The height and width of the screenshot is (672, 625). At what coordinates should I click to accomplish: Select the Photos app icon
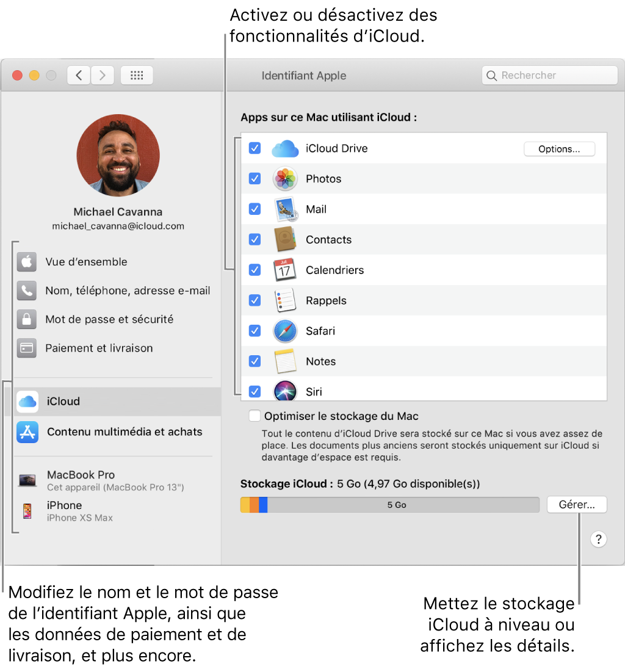pyautogui.click(x=284, y=179)
